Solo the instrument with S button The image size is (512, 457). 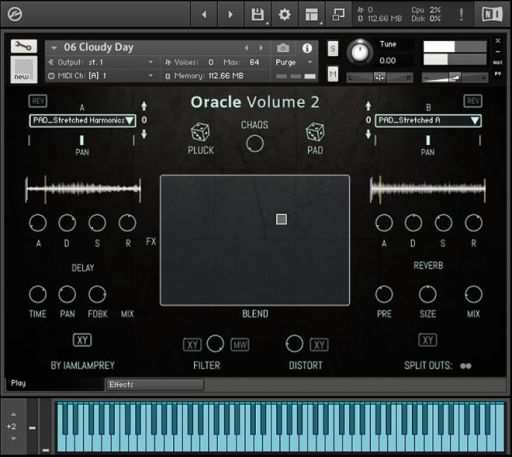tap(333, 49)
